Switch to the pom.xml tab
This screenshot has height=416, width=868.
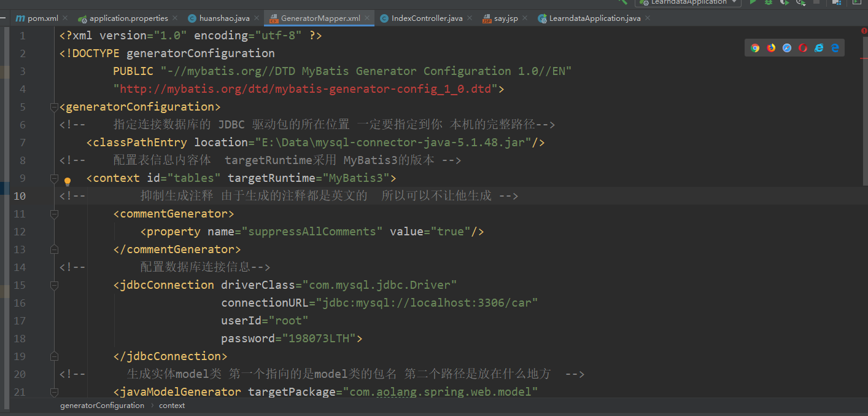42,18
